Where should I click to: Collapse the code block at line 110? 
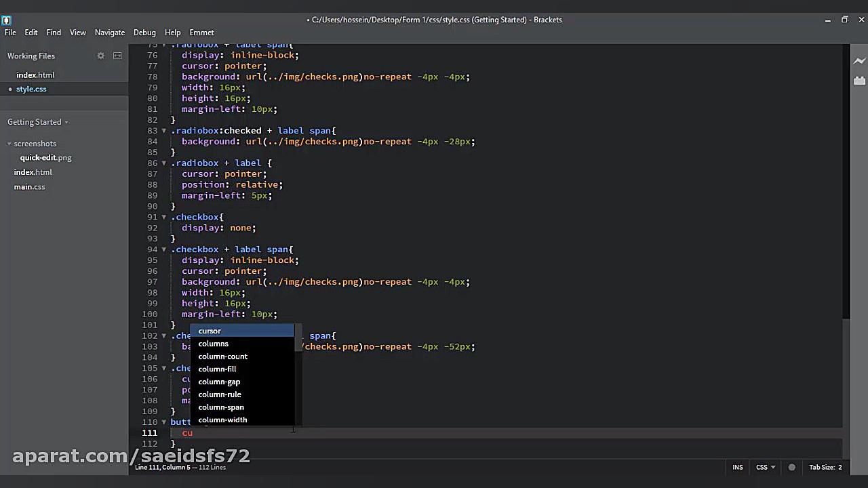[x=163, y=422]
